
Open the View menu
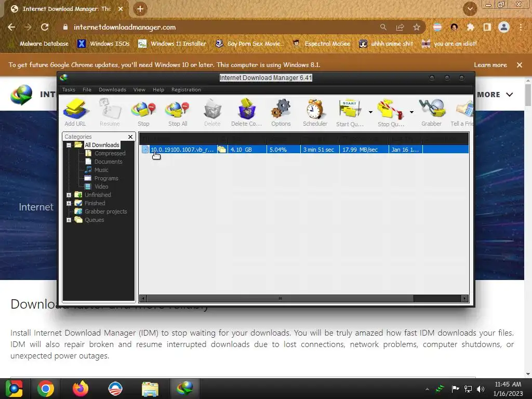click(x=139, y=89)
